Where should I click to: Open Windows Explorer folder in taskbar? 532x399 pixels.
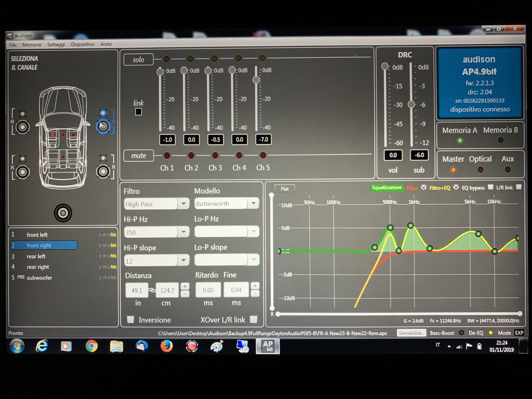point(116,346)
